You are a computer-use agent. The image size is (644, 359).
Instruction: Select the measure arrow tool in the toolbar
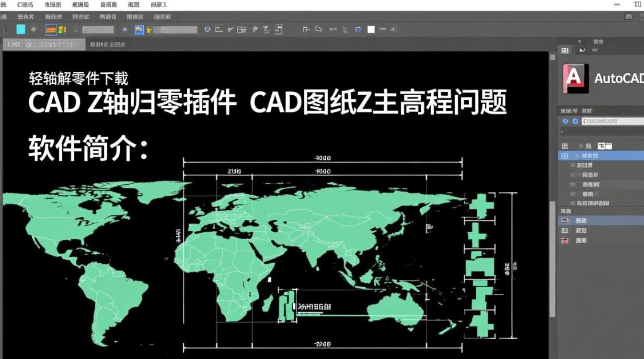pos(255,30)
